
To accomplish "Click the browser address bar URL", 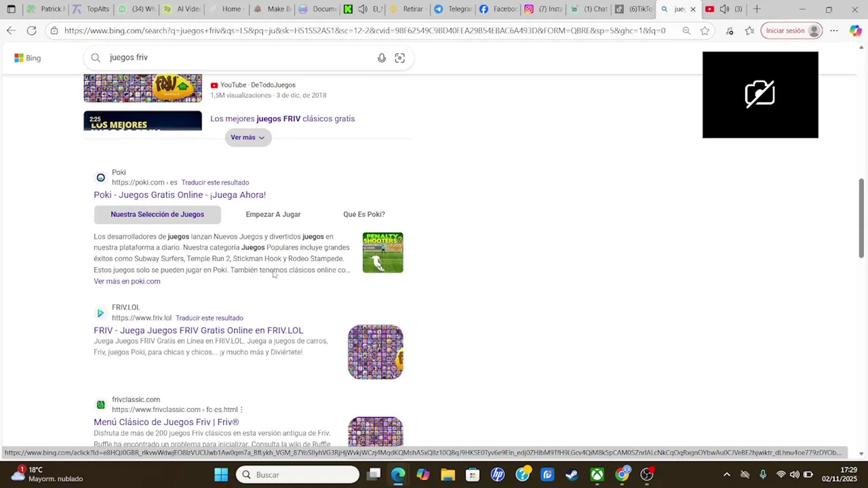I will [x=365, y=30].
